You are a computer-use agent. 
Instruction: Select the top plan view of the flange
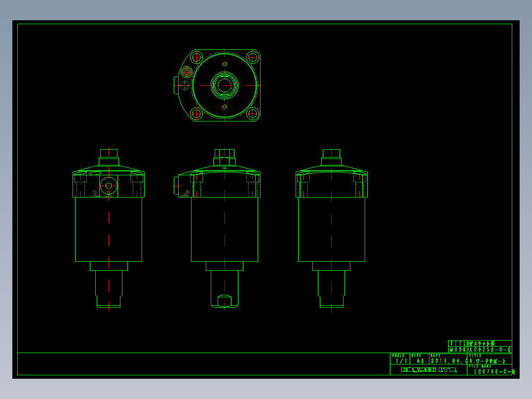click(x=217, y=85)
